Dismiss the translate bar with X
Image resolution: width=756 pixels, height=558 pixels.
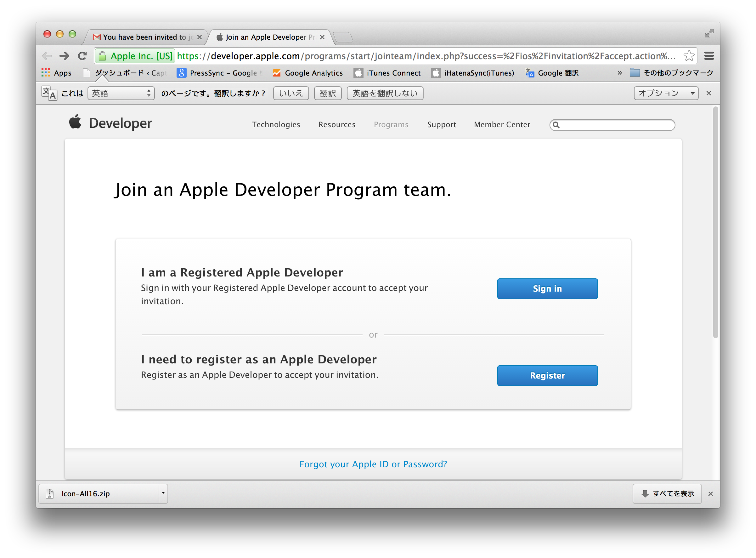coord(709,93)
